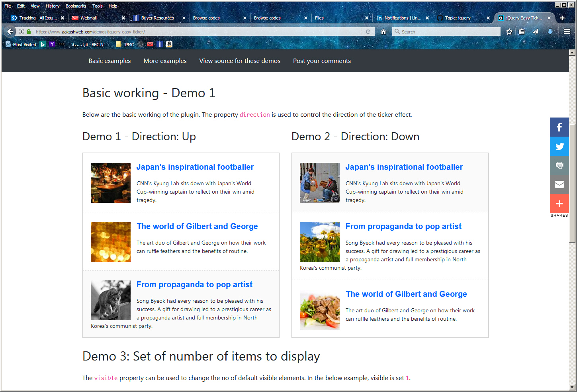
Task: Click the More examples navigation link
Action: (165, 61)
